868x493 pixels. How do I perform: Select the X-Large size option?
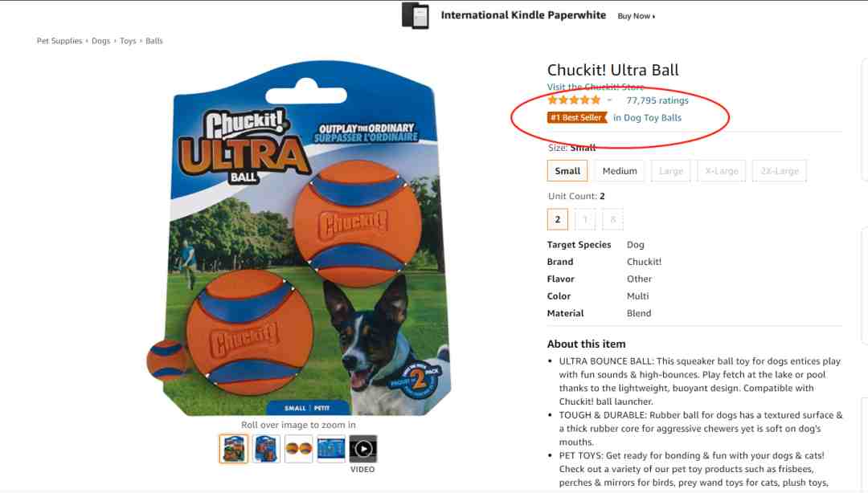click(x=722, y=171)
